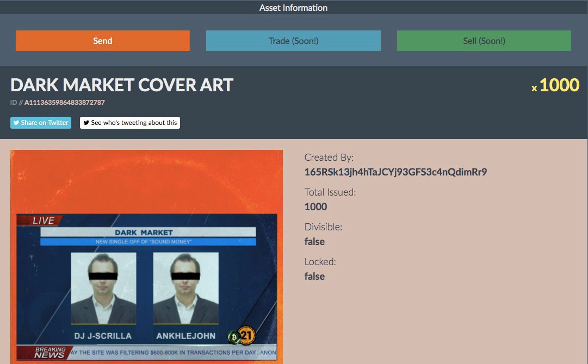
Task: Click the x 1000 quantity value
Action: pyautogui.click(x=555, y=85)
